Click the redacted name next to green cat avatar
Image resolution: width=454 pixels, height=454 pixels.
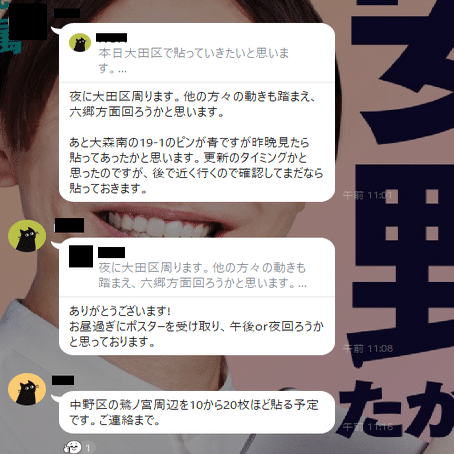pos(69,225)
